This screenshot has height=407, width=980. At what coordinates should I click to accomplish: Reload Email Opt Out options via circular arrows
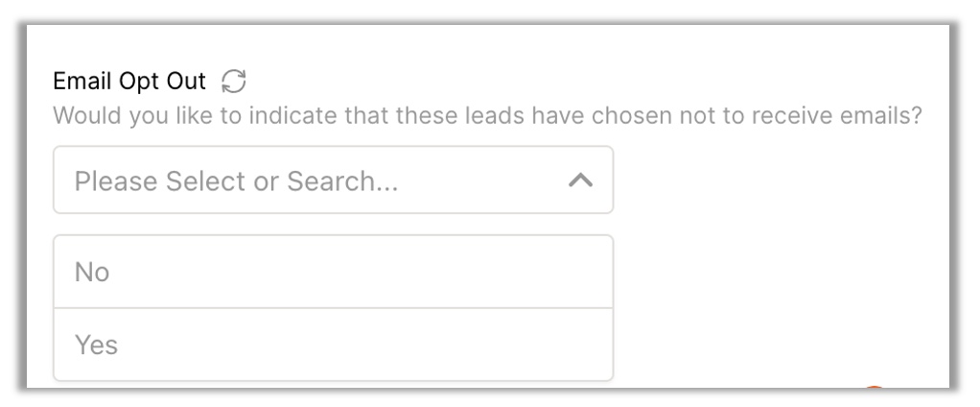click(x=233, y=79)
